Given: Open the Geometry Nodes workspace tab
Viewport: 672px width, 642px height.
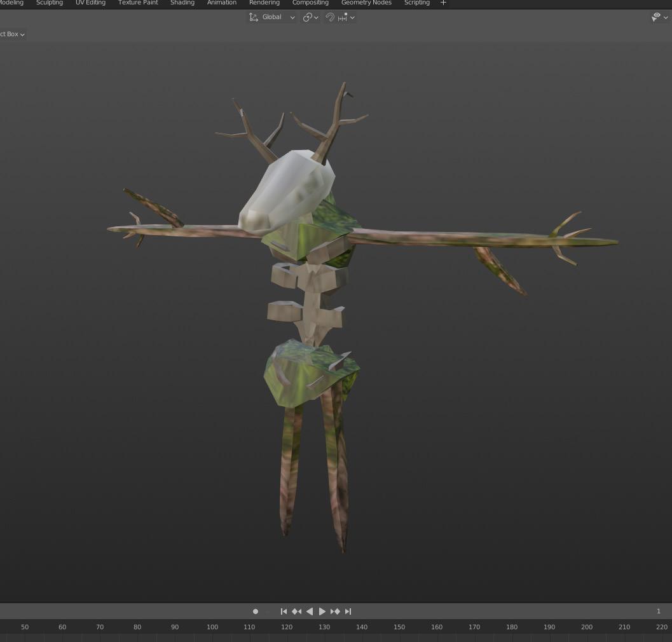Looking at the screenshot, I should [x=366, y=3].
